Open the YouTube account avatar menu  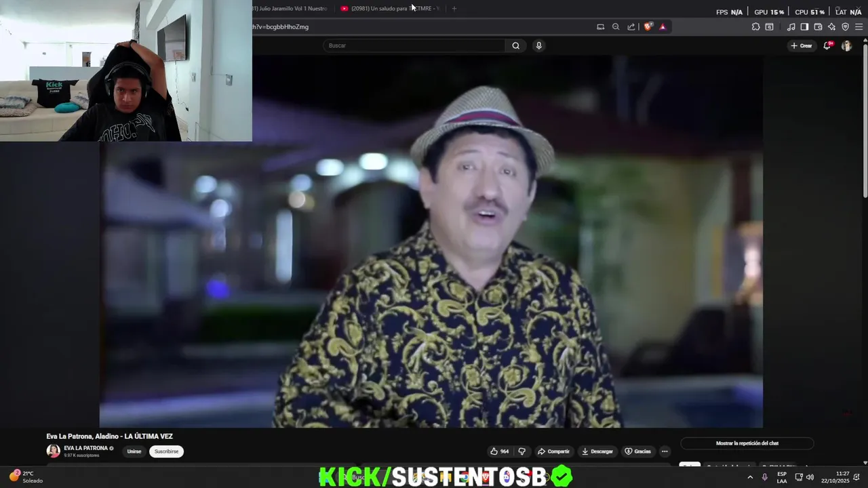(x=846, y=45)
